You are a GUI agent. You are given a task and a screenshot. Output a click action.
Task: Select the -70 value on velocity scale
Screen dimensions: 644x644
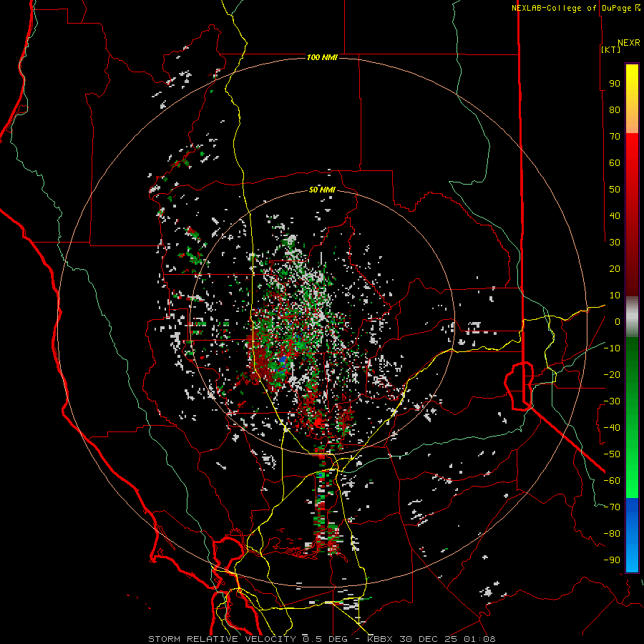pos(612,507)
